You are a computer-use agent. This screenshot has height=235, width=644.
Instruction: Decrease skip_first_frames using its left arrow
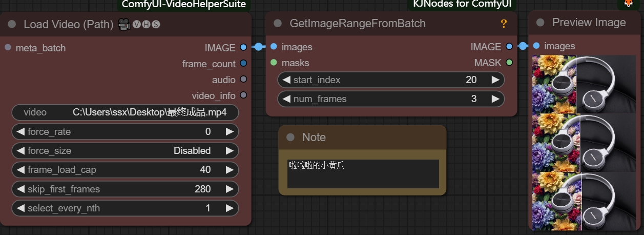[x=20, y=189]
